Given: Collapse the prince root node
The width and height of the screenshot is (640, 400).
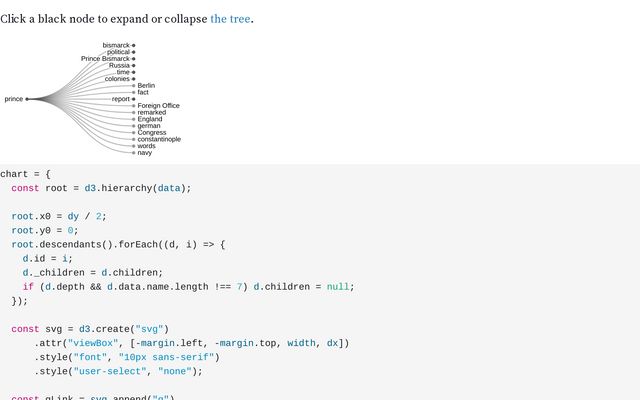Looking at the screenshot, I should click(x=27, y=99).
